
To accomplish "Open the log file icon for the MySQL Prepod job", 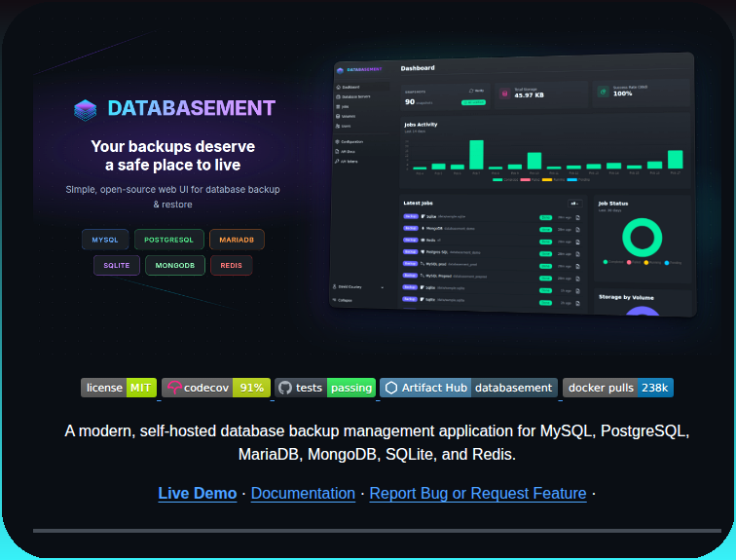I will coord(578,279).
